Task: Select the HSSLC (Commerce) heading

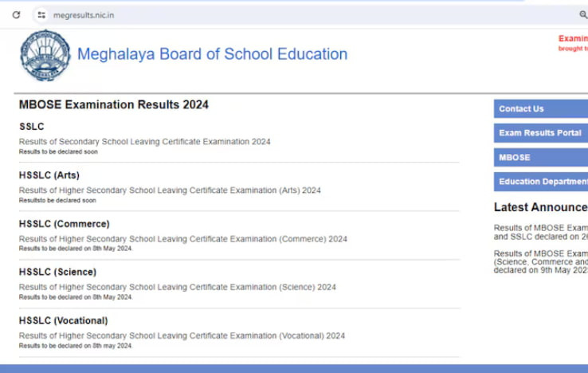Action: pyautogui.click(x=64, y=224)
